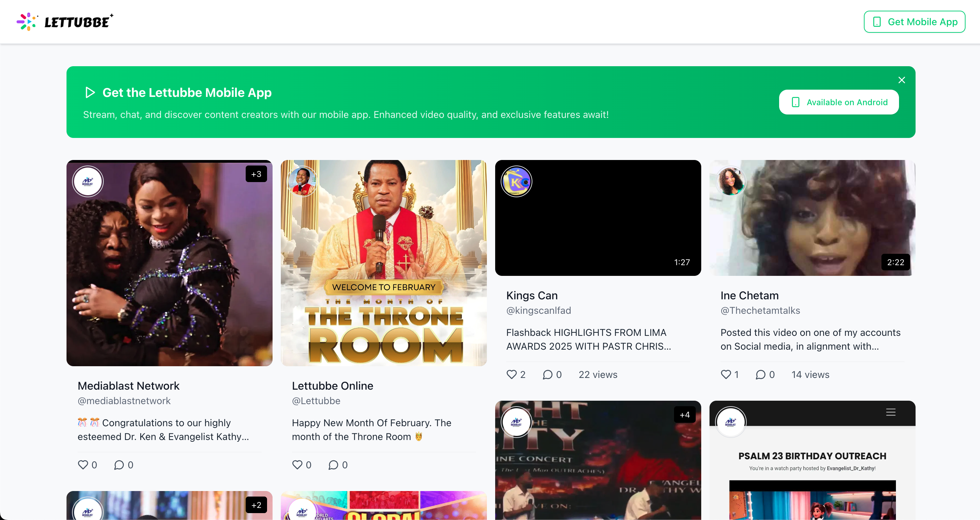Open comments on Ine Chetam video
The height and width of the screenshot is (520, 980).
coord(760,374)
